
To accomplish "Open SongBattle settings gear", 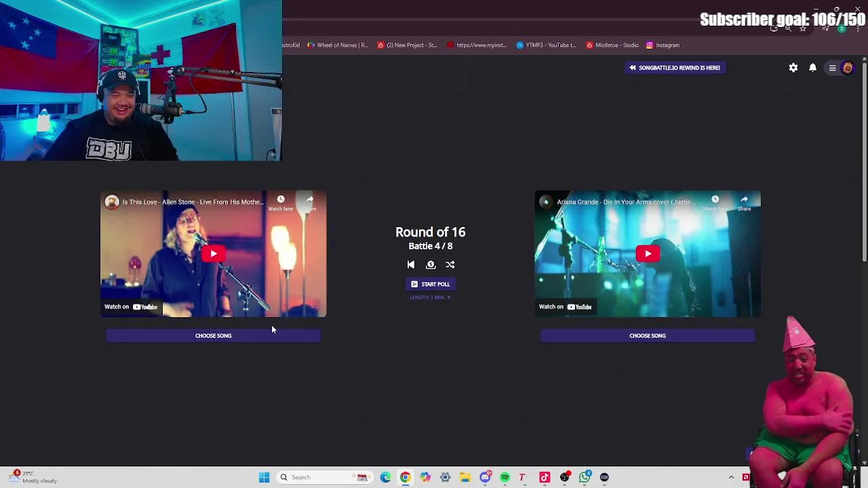I will point(793,68).
